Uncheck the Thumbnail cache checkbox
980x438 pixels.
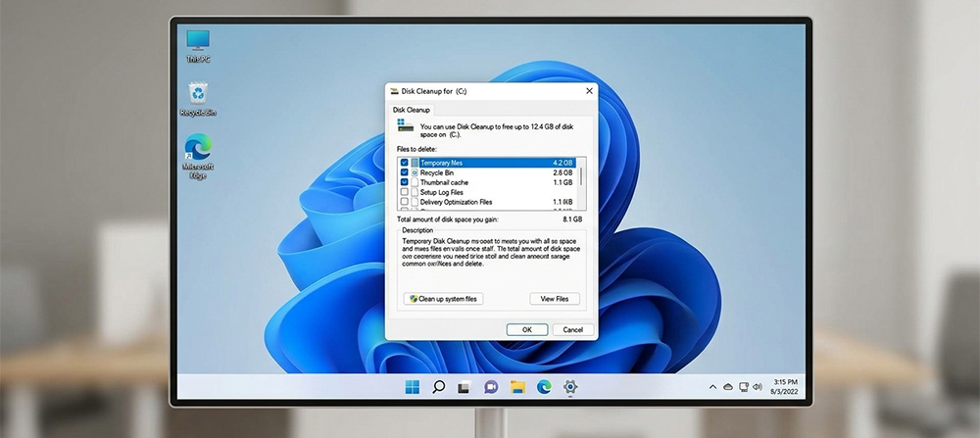[x=405, y=182]
